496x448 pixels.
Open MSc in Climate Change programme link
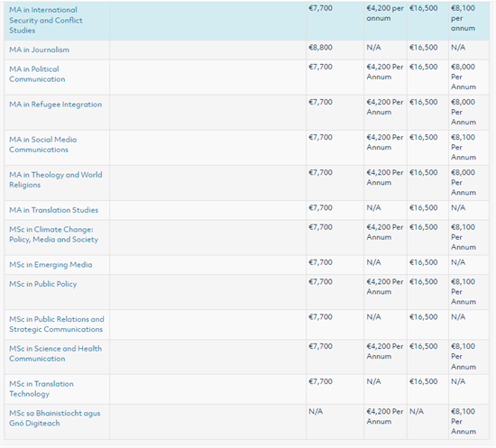pyautogui.click(x=53, y=234)
